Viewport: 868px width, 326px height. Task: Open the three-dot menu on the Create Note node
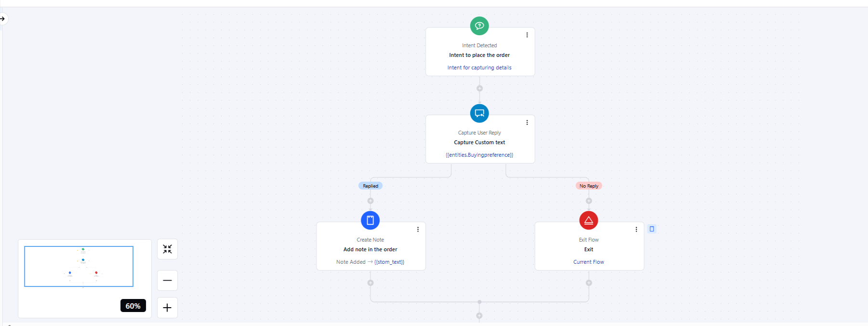(418, 230)
